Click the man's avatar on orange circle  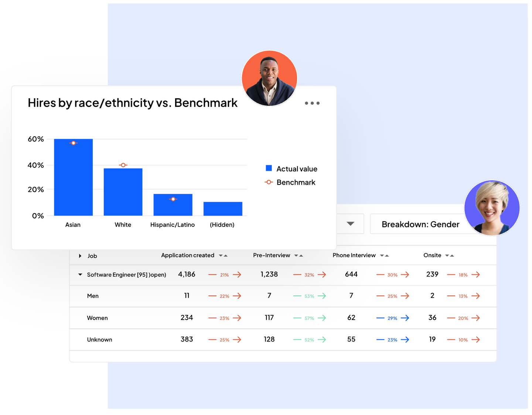pos(269,78)
